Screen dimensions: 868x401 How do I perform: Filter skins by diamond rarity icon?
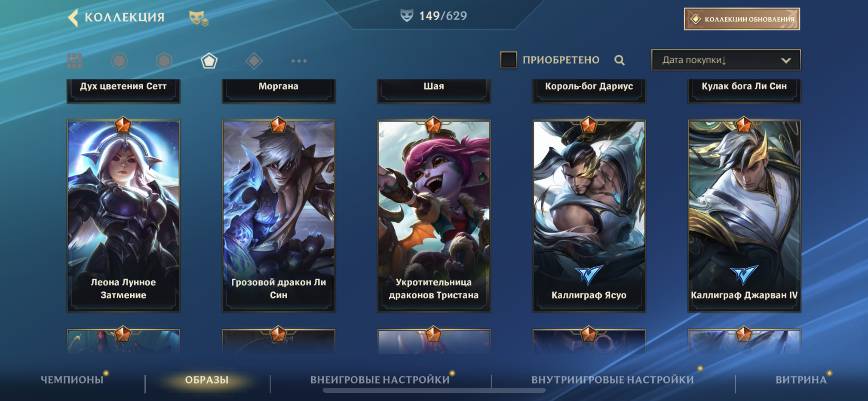[x=254, y=61]
